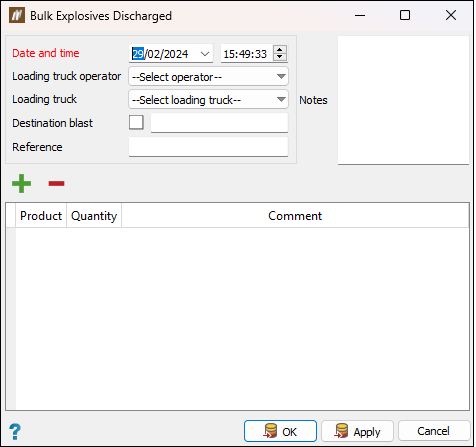The height and width of the screenshot is (447, 476).
Task: Click the Reference input field
Action: click(x=208, y=147)
